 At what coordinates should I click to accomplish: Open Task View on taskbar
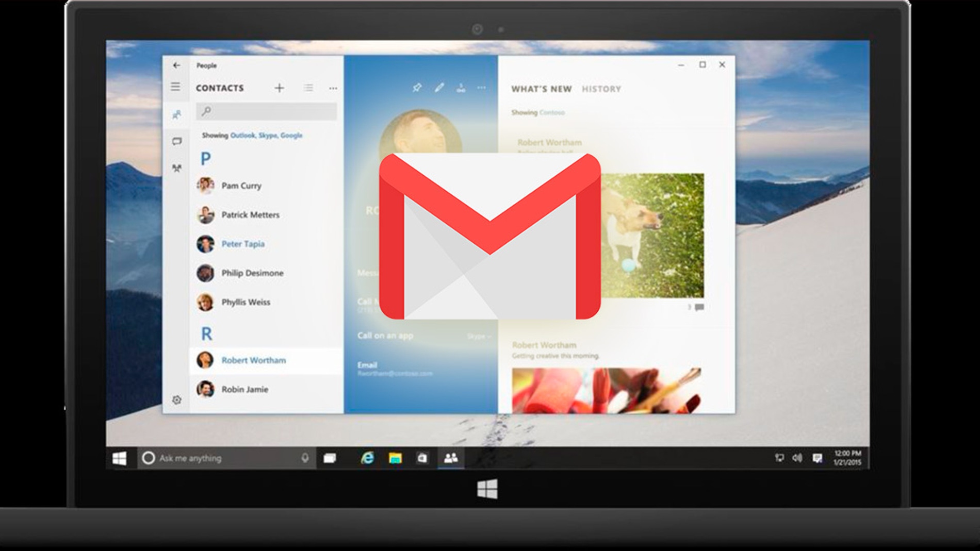pos(330,458)
